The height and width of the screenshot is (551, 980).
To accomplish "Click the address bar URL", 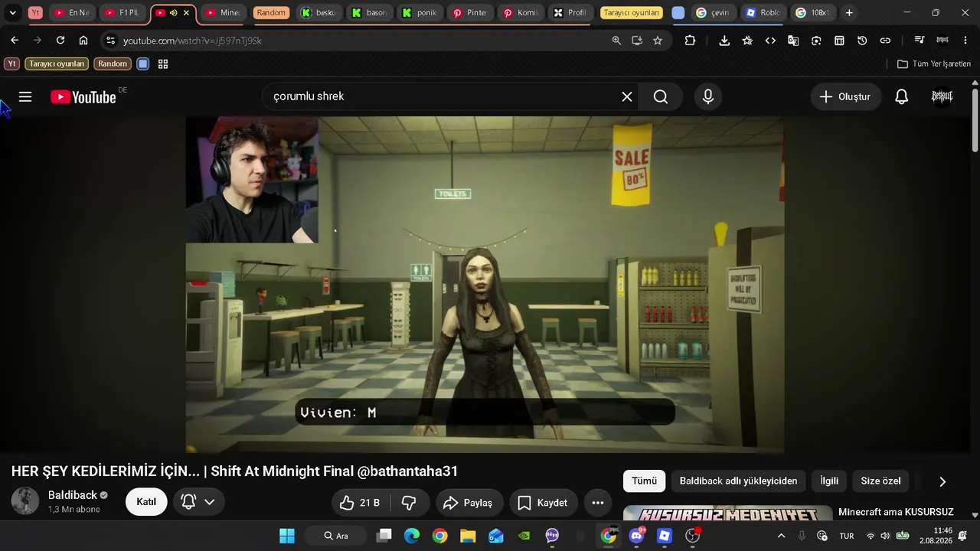I will point(193,41).
